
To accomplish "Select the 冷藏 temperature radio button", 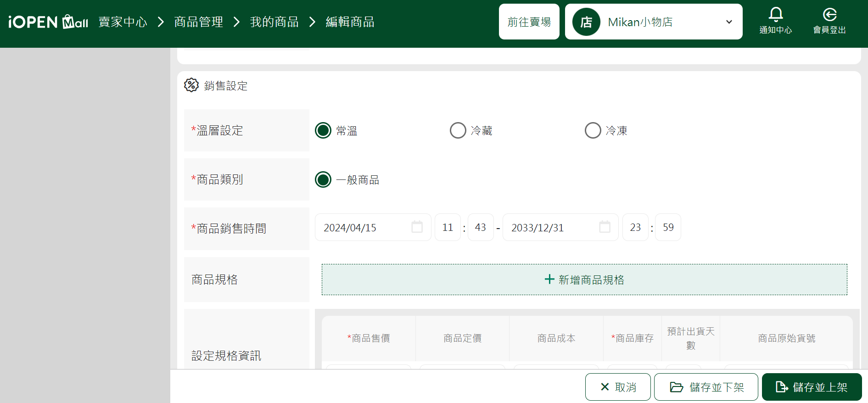I will click(x=458, y=130).
